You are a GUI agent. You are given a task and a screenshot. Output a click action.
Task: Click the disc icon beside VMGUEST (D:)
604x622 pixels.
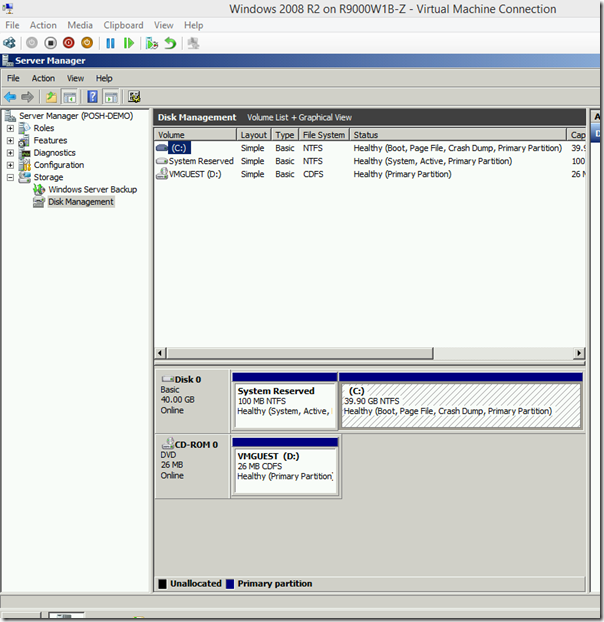162,174
